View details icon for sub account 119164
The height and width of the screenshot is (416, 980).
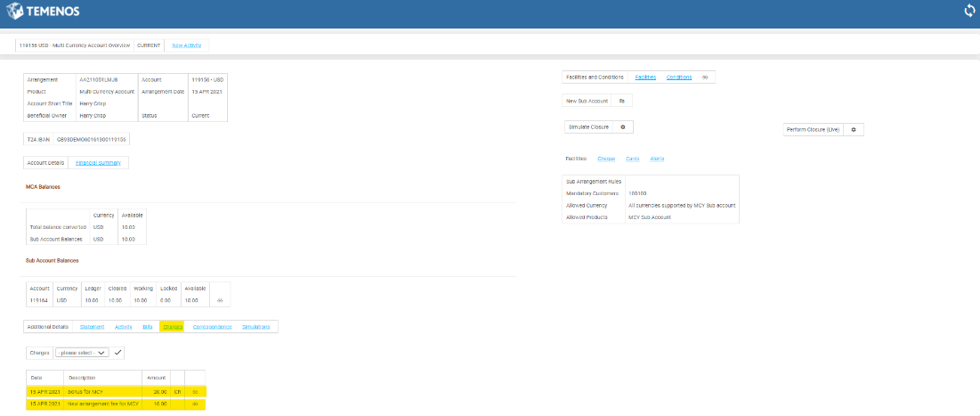click(x=220, y=300)
